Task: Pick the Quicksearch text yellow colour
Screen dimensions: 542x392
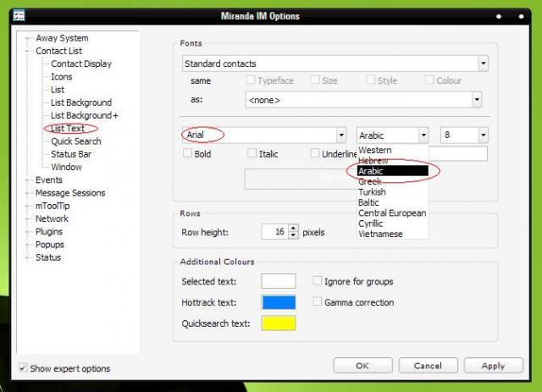Action: [x=279, y=323]
